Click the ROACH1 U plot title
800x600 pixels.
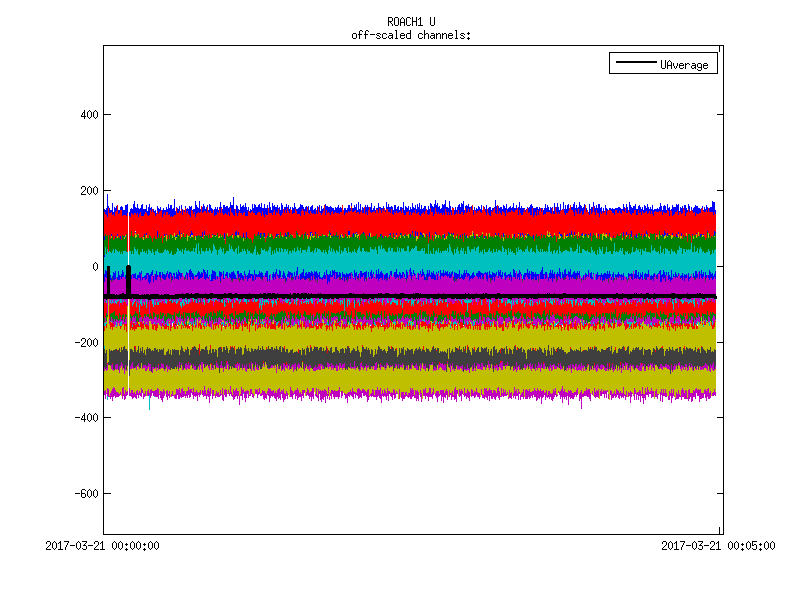pos(411,21)
